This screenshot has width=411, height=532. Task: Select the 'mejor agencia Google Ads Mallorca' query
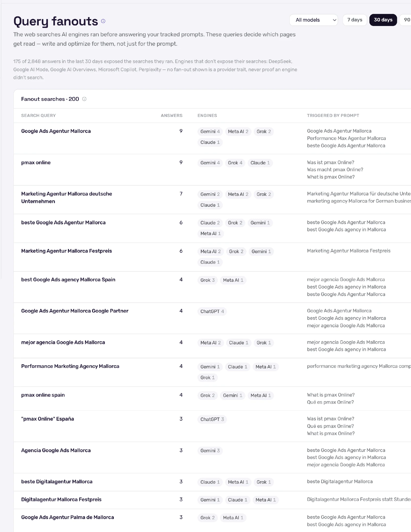pos(63,342)
